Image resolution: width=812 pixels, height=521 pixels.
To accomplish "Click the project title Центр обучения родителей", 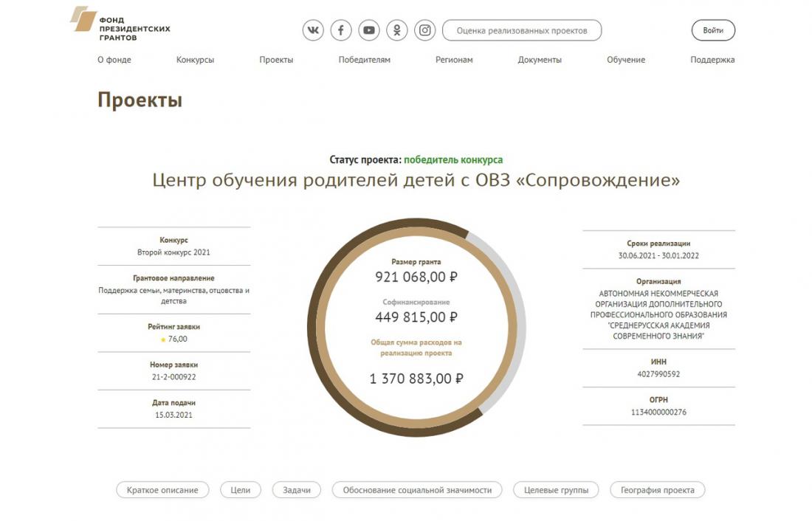I will pos(416,180).
